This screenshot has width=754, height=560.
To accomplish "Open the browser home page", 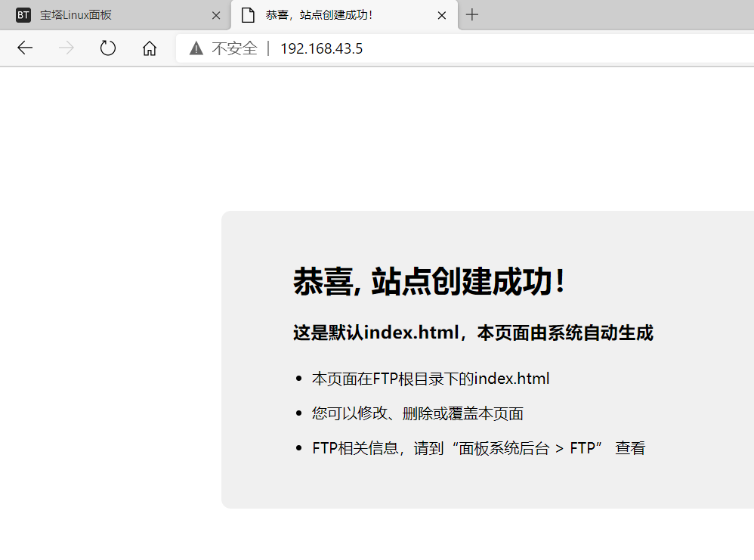I will [x=150, y=48].
